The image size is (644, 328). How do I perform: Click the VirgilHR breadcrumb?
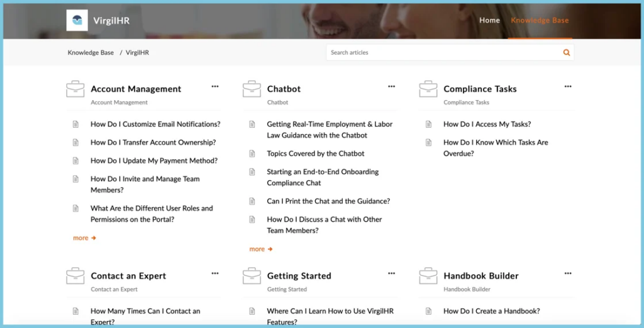pyautogui.click(x=137, y=53)
